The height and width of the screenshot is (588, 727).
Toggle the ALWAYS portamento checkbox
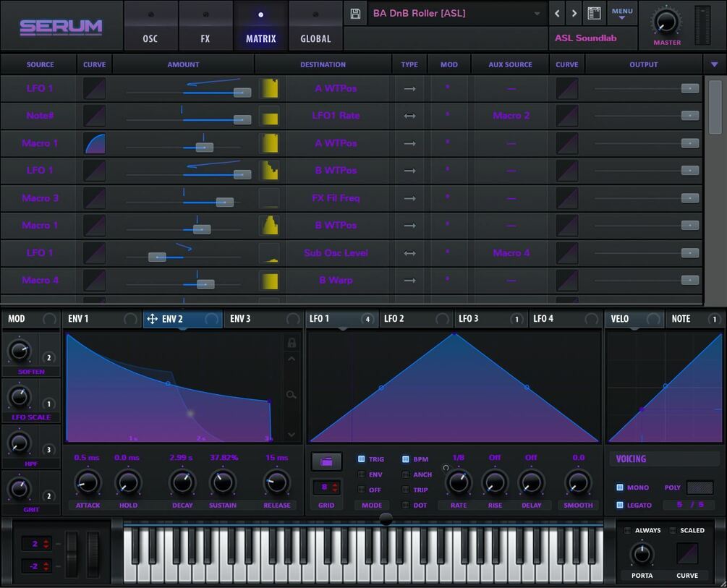tap(627, 530)
